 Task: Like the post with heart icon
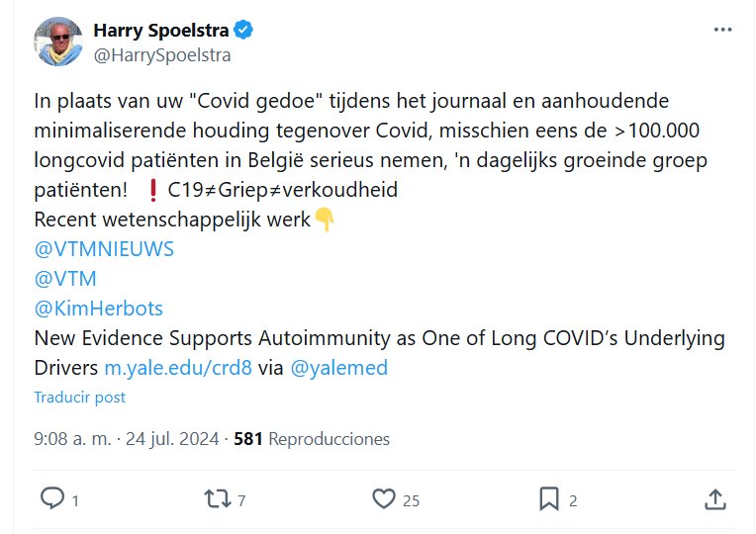click(383, 499)
